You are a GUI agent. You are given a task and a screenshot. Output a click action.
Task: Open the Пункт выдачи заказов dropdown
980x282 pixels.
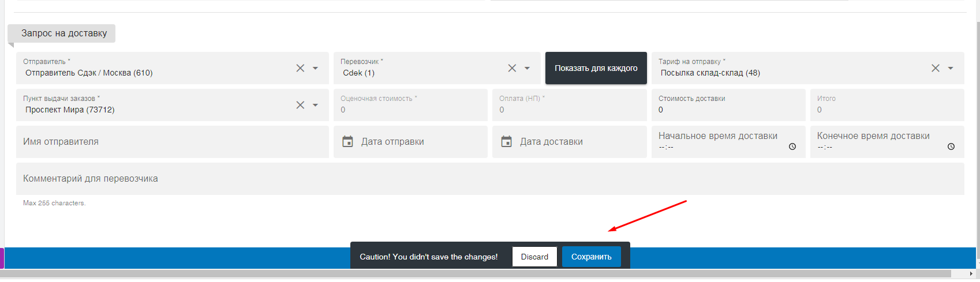tap(315, 105)
